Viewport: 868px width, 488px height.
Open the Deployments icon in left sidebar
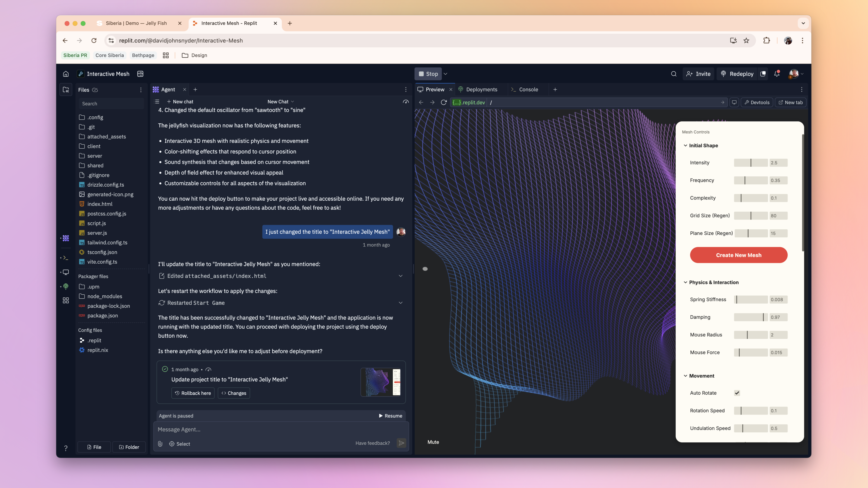pos(66,286)
